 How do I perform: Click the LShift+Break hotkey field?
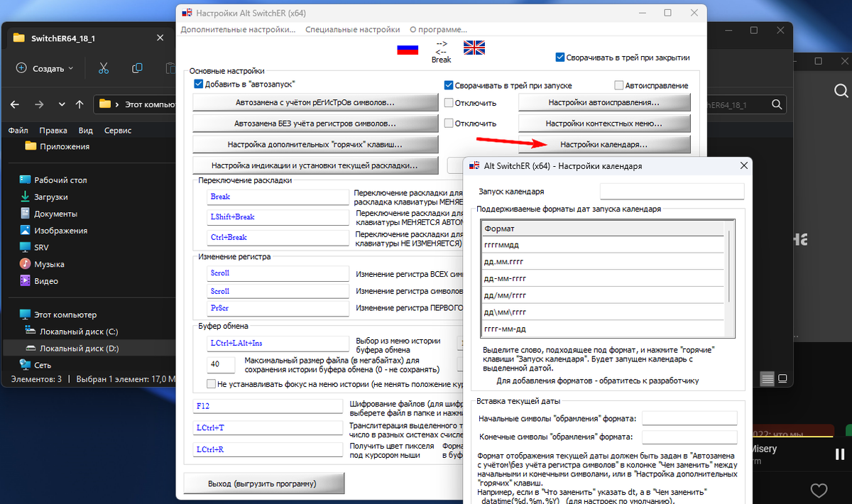click(278, 217)
